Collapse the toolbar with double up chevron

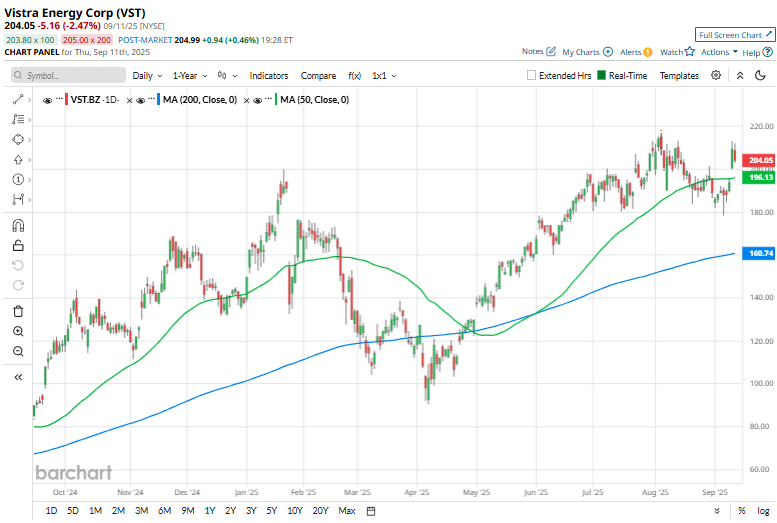pyautogui.click(x=740, y=75)
